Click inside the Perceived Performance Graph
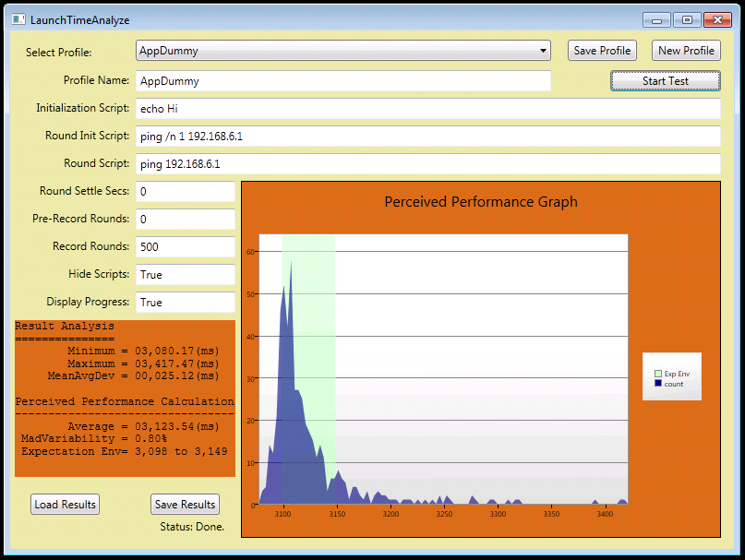This screenshot has height=560, width=745. [x=443, y=369]
